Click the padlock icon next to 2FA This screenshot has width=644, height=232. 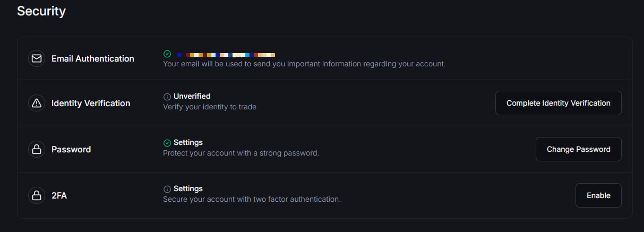click(x=37, y=195)
